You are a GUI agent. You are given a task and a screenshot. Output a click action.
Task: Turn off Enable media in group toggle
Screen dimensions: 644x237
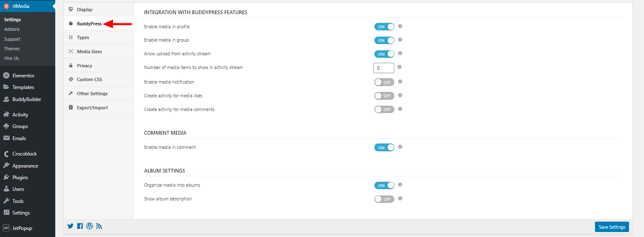pyautogui.click(x=384, y=40)
